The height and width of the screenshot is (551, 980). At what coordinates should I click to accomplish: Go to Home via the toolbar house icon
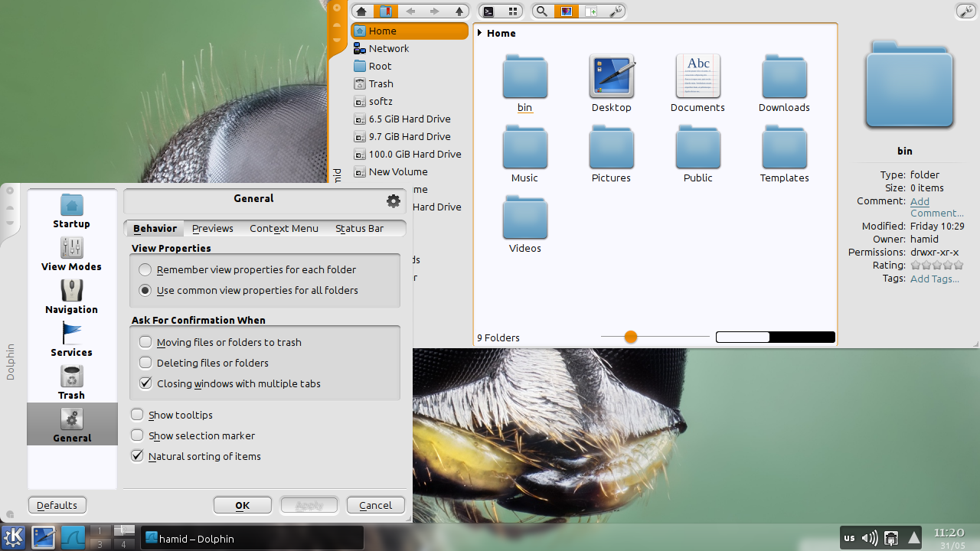tap(361, 11)
